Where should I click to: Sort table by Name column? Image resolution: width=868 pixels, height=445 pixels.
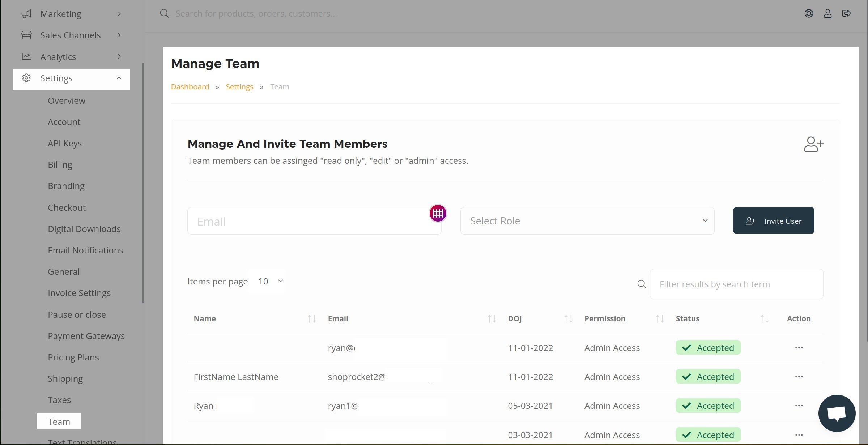[x=312, y=318]
